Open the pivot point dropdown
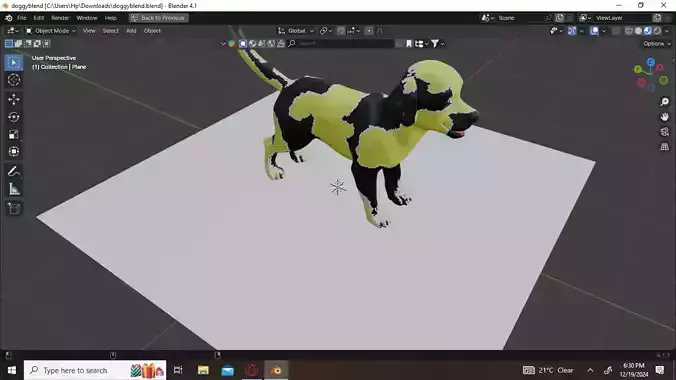Image resolution: width=676 pixels, height=380 pixels. point(325,31)
